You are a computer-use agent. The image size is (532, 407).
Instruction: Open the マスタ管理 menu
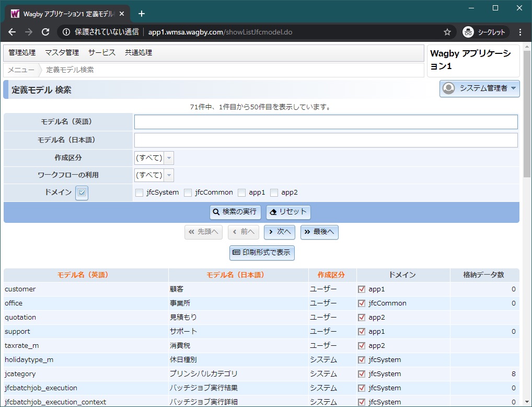point(62,53)
